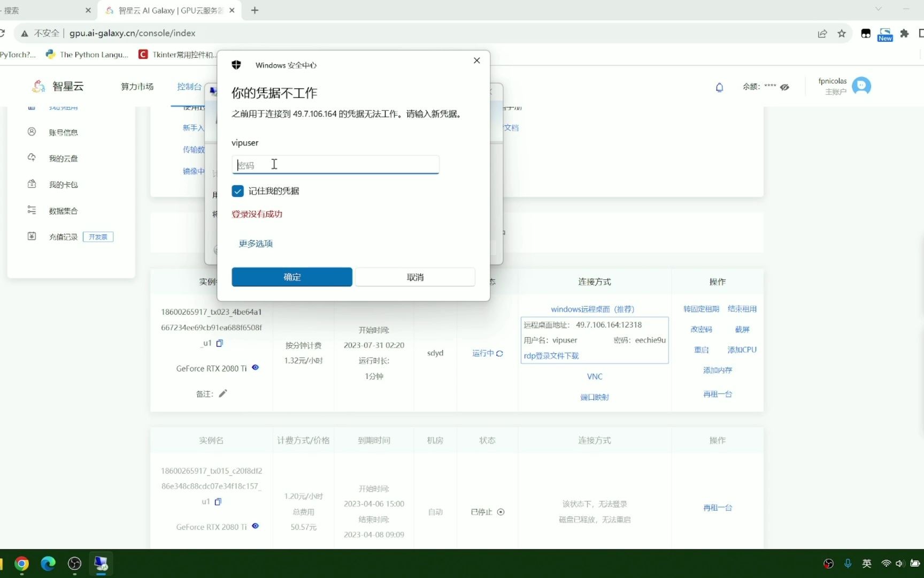The width and height of the screenshot is (924, 578).
Task: Click 改密码 to change password
Action: [x=701, y=329]
